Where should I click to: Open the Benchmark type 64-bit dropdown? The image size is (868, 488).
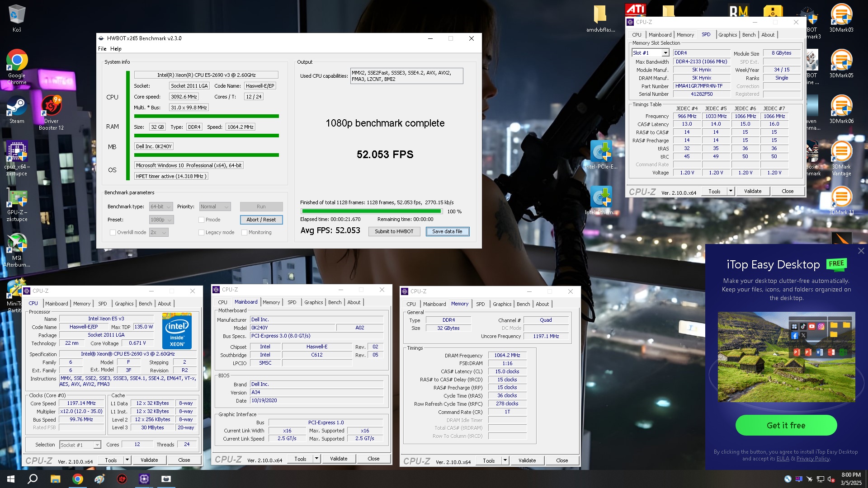161,207
